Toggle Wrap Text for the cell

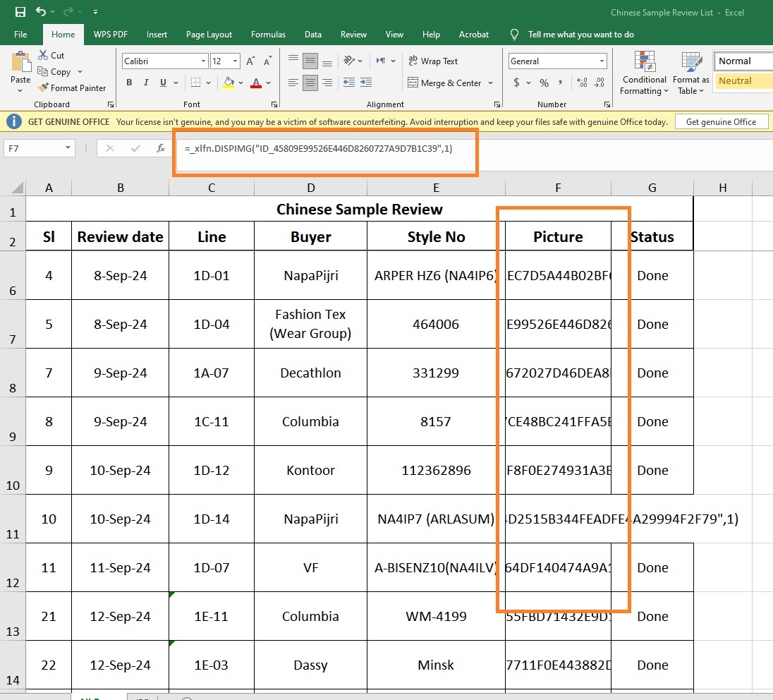[x=432, y=61]
